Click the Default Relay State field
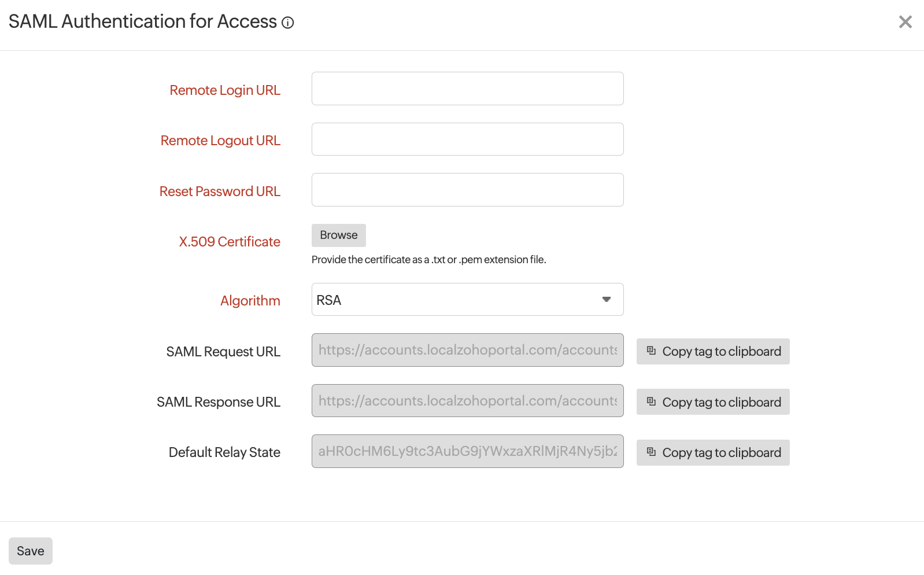924x575 pixels. [467, 451]
